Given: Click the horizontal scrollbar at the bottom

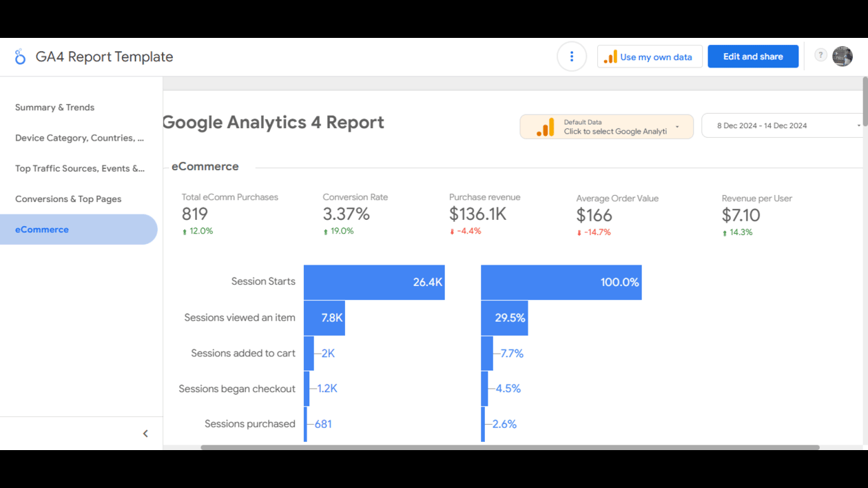Looking at the screenshot, I should (510, 447).
